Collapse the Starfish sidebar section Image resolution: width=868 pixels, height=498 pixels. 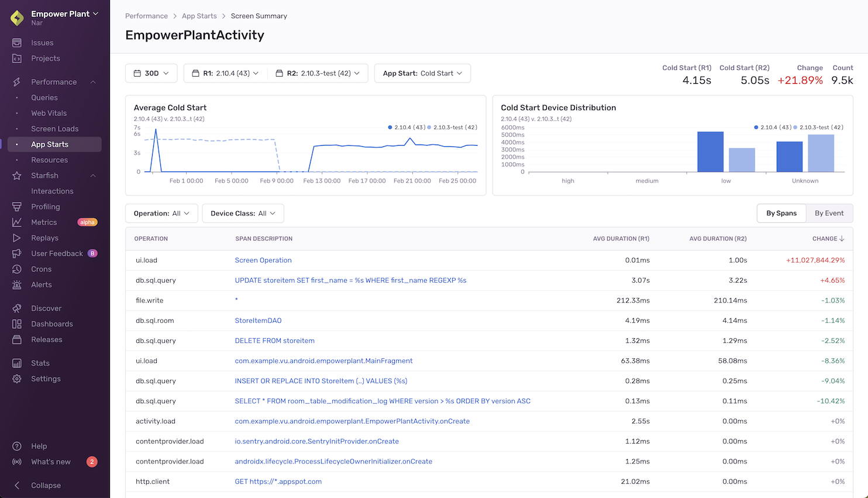tap(93, 176)
